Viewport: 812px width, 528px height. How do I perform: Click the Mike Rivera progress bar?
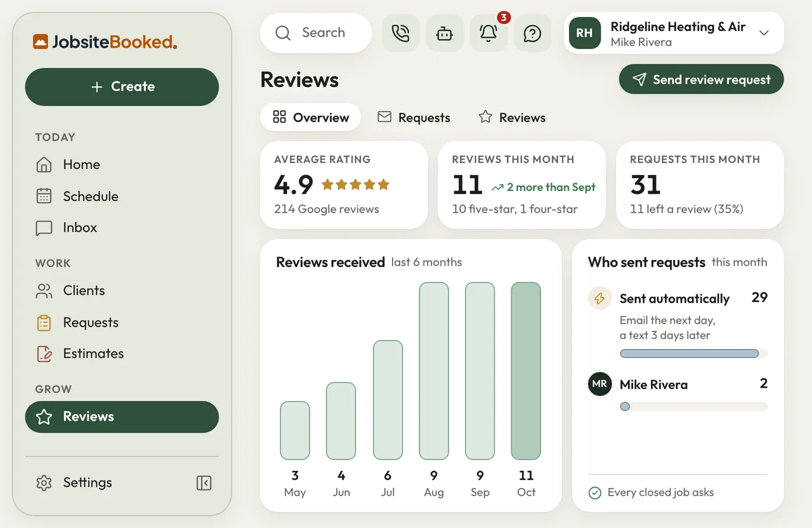coord(693,406)
